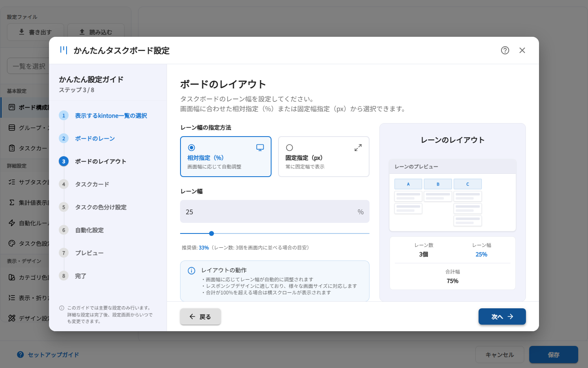Click step number 3 circle
This screenshot has width=588, height=368.
tap(64, 162)
